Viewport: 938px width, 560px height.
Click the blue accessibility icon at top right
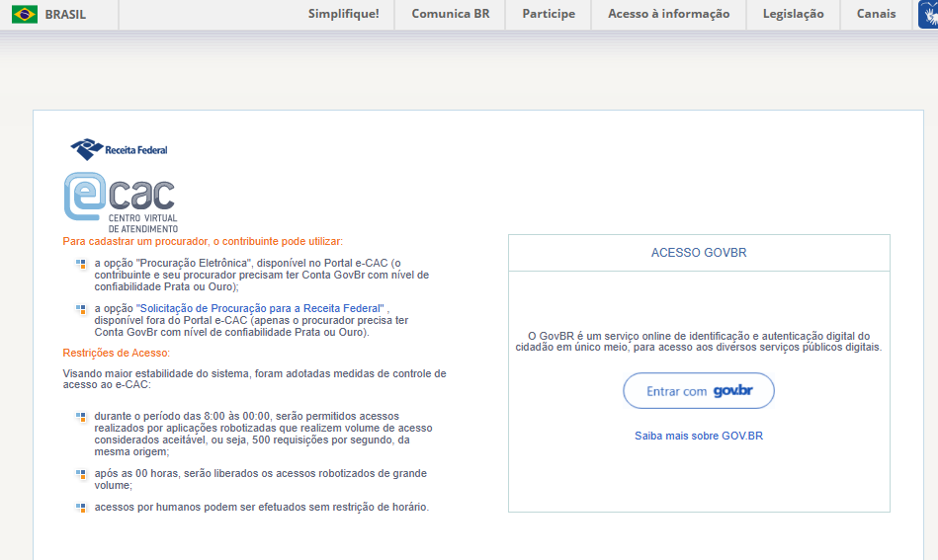pos(928,15)
